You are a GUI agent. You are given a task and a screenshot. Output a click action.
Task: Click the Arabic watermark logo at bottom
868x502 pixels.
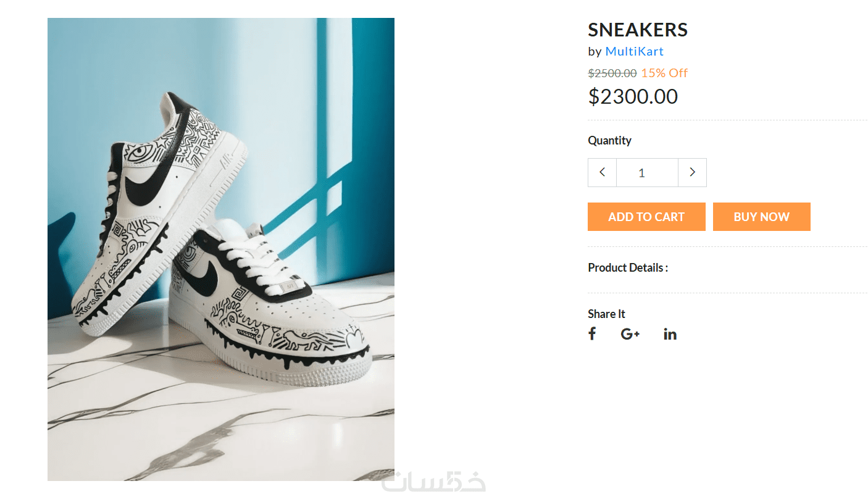pyautogui.click(x=433, y=482)
